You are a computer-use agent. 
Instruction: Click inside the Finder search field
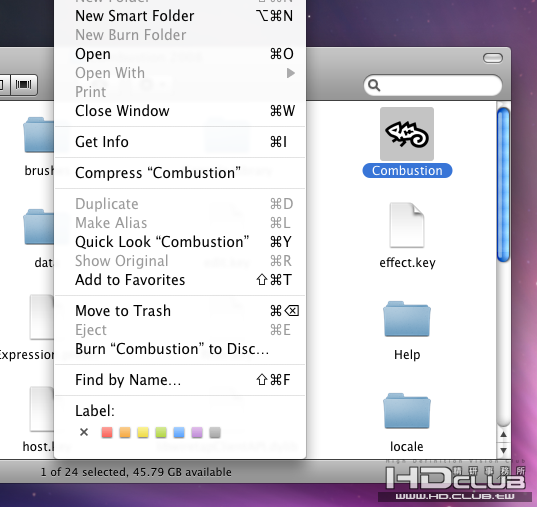pyautogui.click(x=433, y=85)
